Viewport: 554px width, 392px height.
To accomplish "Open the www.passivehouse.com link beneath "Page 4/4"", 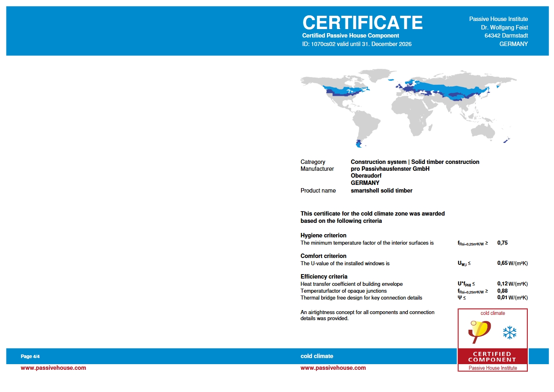I will (53, 368).
